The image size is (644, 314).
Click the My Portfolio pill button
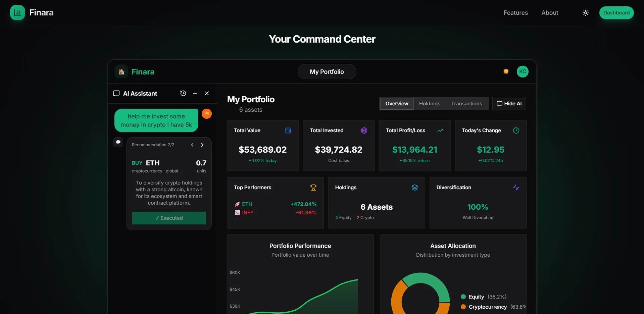327,72
